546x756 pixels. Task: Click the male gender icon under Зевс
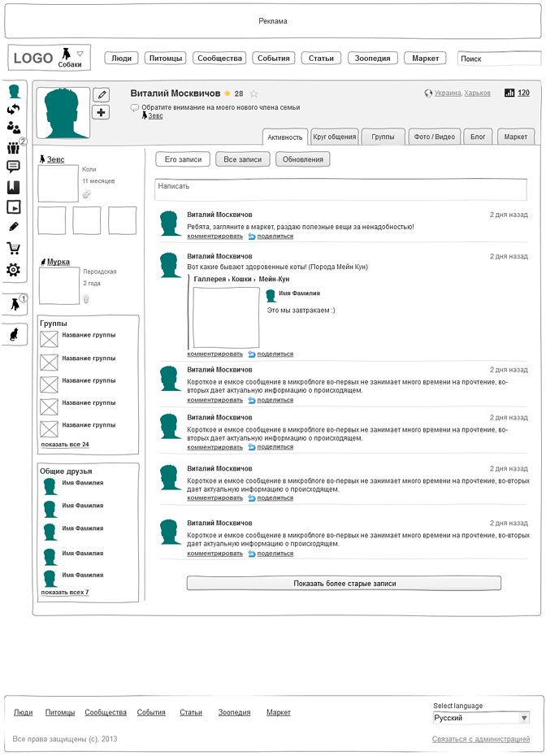86,194
